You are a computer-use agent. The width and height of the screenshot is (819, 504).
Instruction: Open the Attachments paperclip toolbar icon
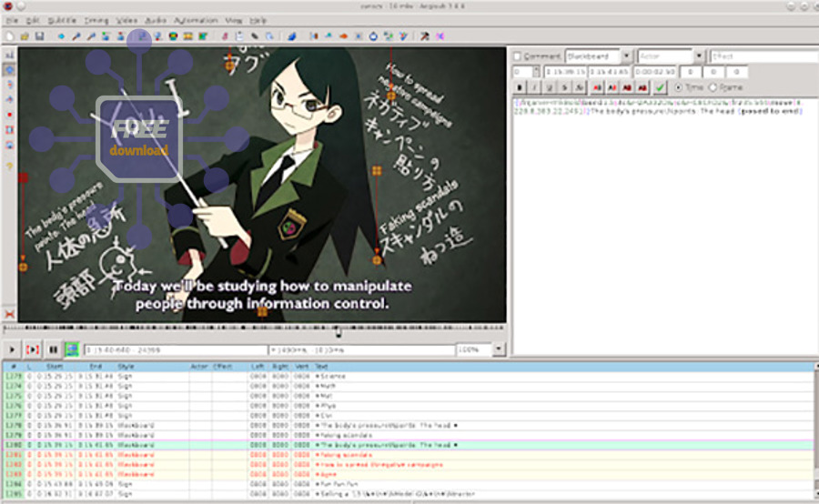click(255, 36)
